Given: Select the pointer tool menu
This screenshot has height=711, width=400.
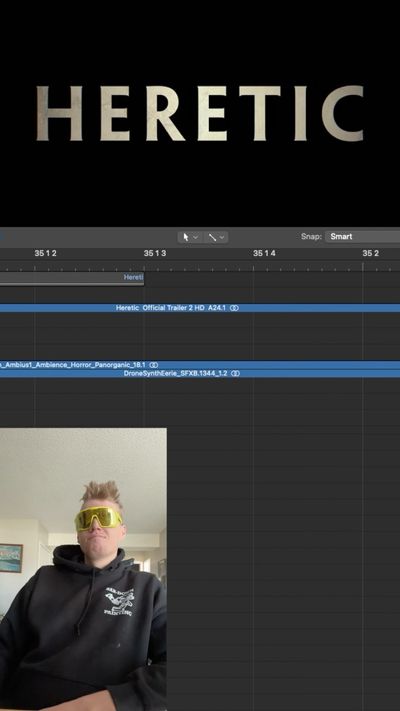Looking at the screenshot, I should [190, 237].
